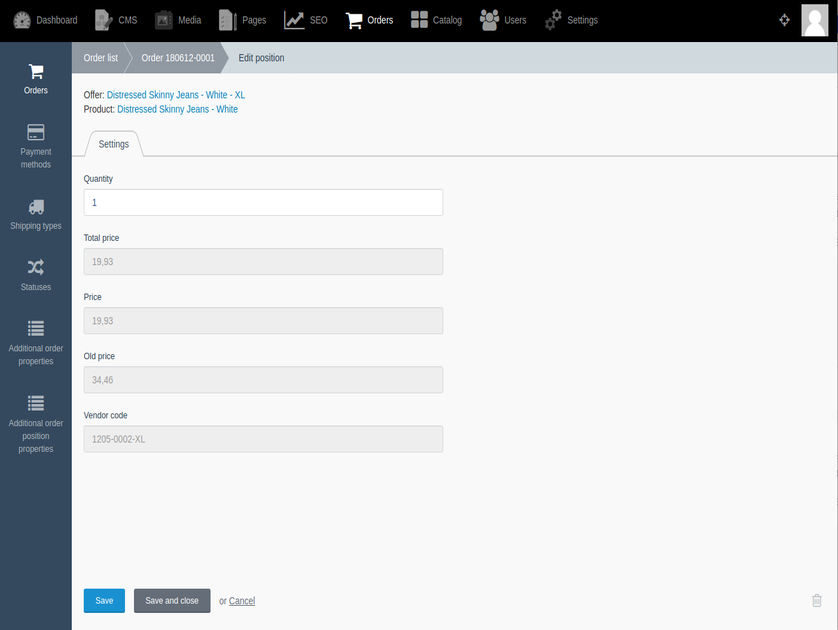Click the Save button

click(x=104, y=601)
